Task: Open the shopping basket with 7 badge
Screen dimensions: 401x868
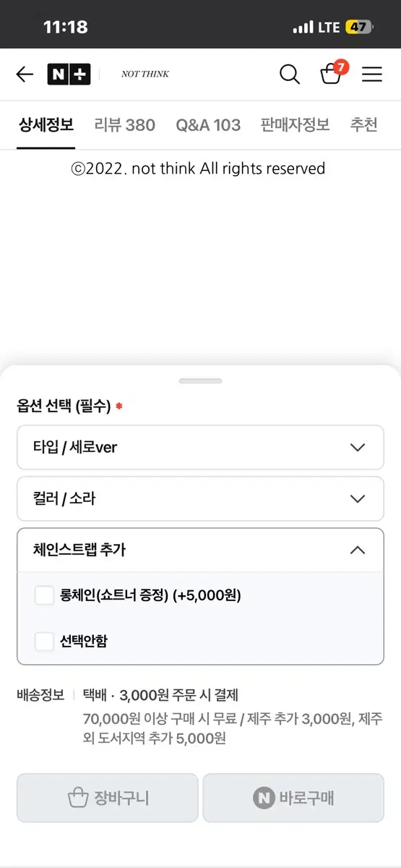Action: pos(332,72)
